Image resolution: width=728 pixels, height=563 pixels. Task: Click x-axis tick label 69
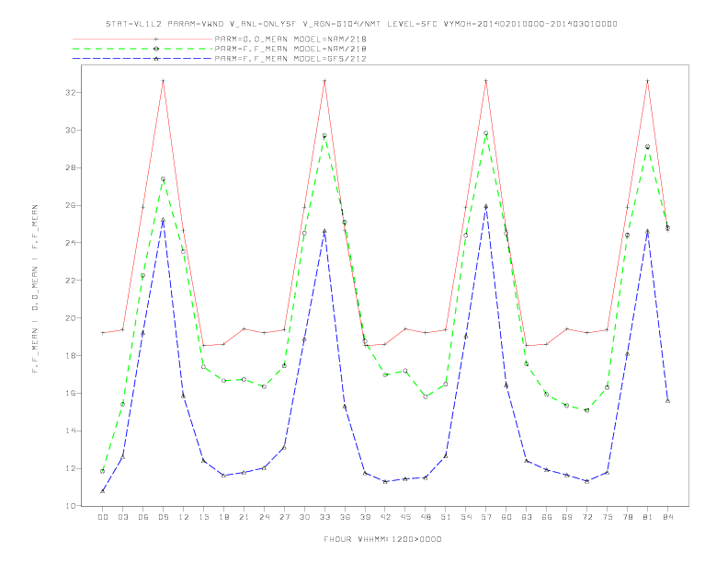click(x=567, y=517)
